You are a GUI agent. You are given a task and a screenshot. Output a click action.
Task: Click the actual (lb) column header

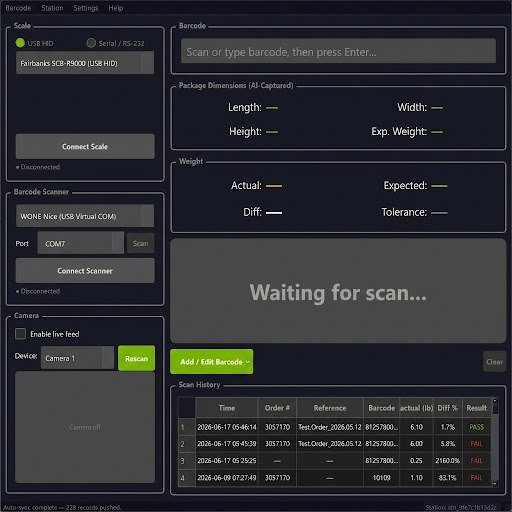pyautogui.click(x=416, y=408)
